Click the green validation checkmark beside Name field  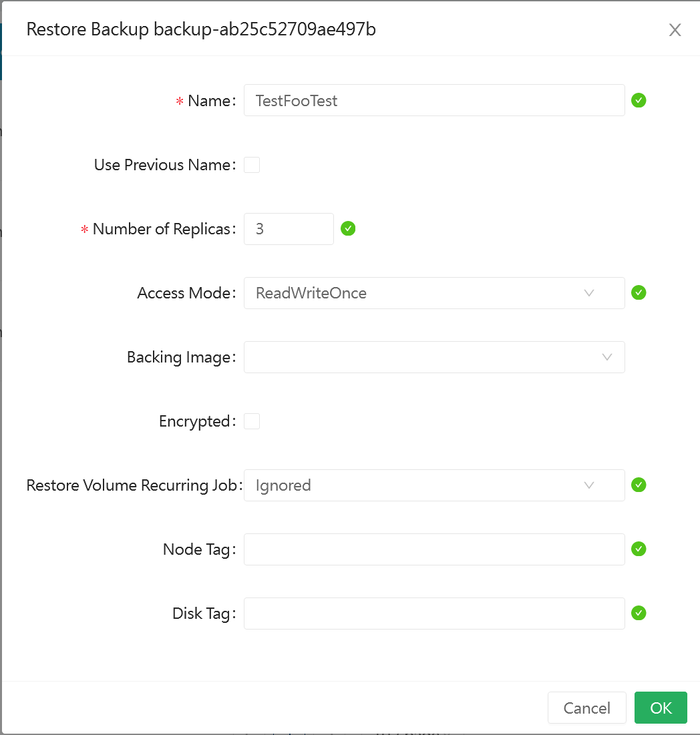639,100
